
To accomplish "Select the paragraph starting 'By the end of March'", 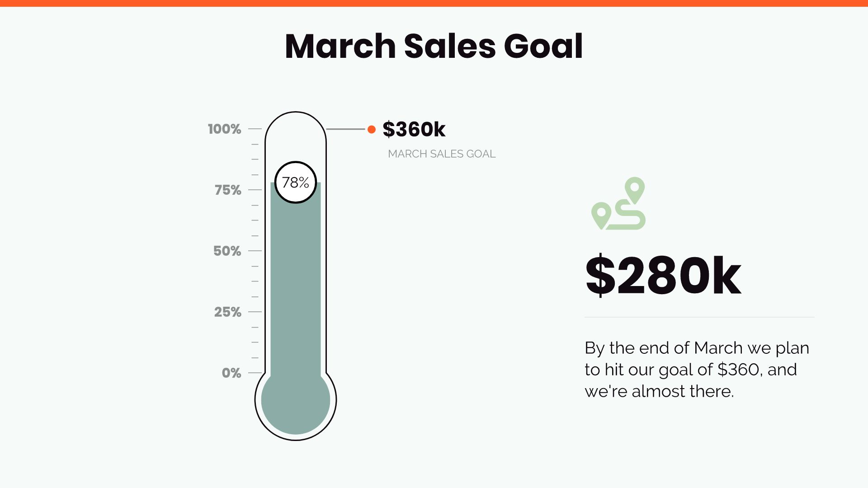I will pos(696,370).
